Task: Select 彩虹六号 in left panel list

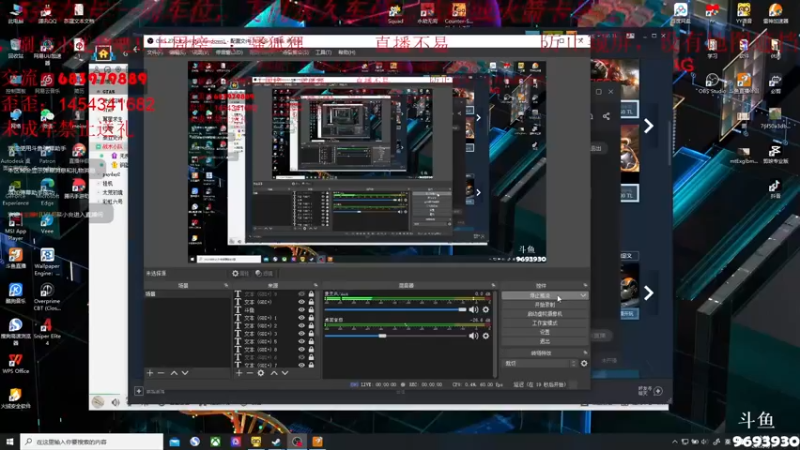Action: (112, 202)
